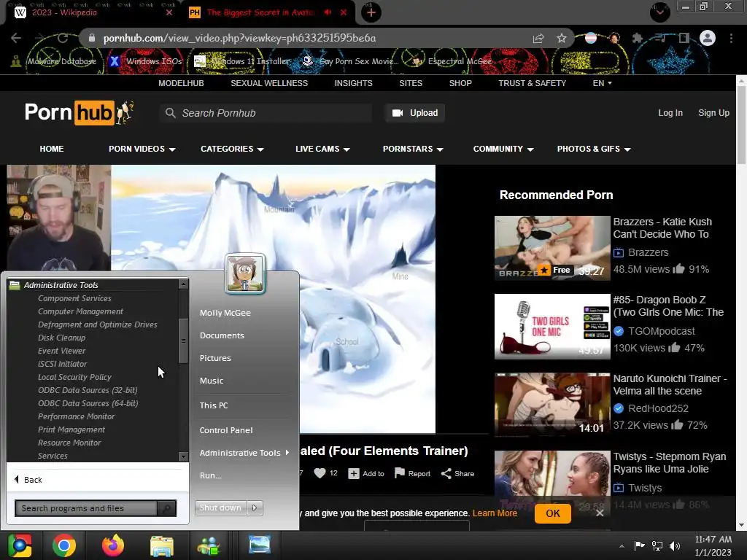Click the heart like icon under the video
747x560 pixels.
point(320,472)
